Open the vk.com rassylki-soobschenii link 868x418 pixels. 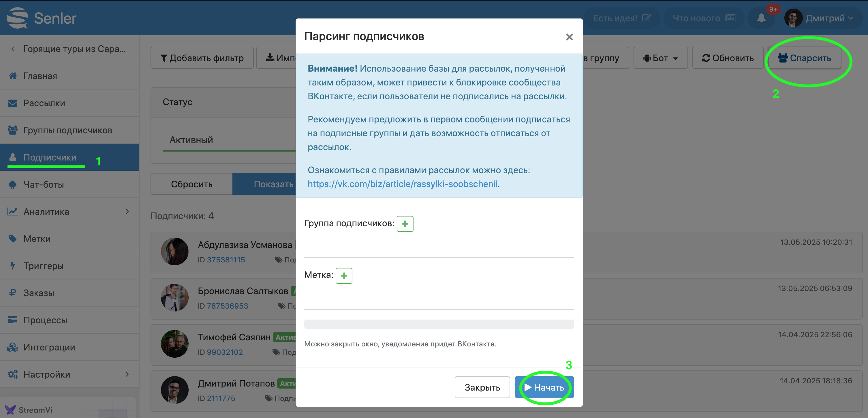pos(402,184)
